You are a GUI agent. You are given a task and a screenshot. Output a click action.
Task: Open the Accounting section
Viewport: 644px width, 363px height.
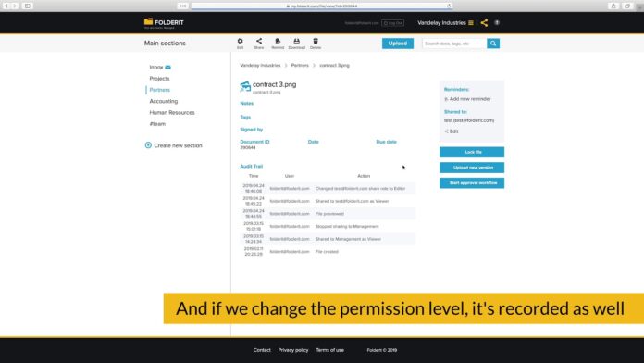click(x=164, y=101)
